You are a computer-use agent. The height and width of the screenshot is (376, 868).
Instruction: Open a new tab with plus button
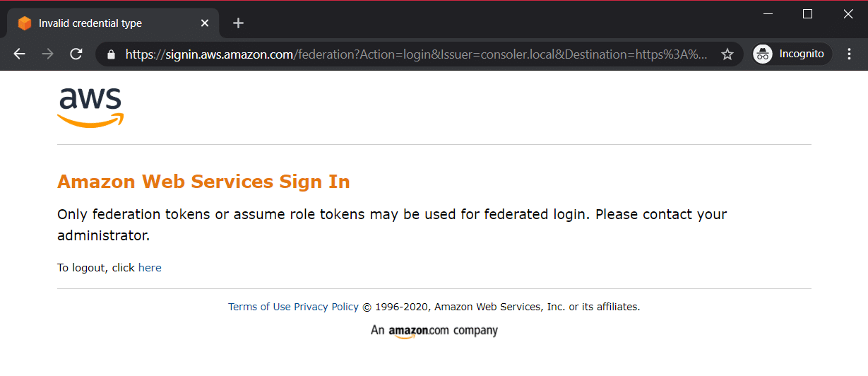tap(238, 23)
